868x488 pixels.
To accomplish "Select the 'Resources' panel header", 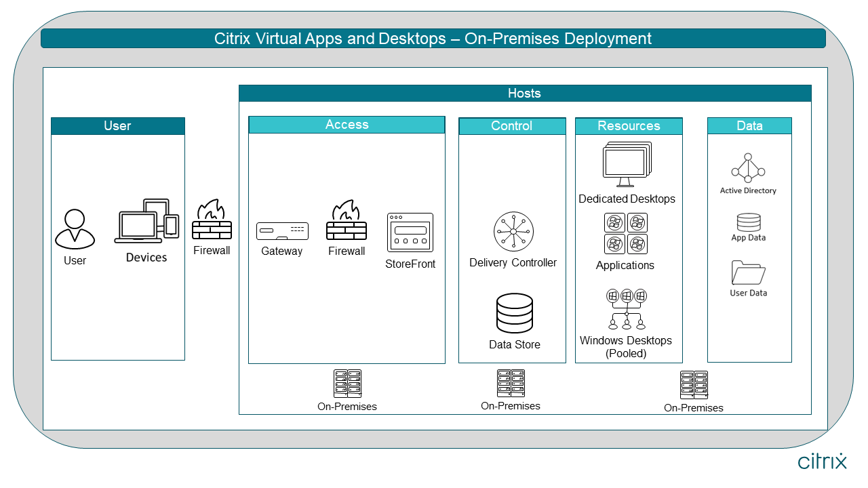I will 629,126.
